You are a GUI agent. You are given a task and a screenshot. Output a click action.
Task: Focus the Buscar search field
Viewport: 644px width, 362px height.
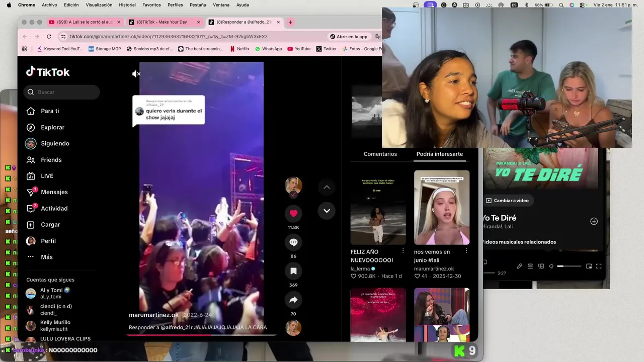61,92
